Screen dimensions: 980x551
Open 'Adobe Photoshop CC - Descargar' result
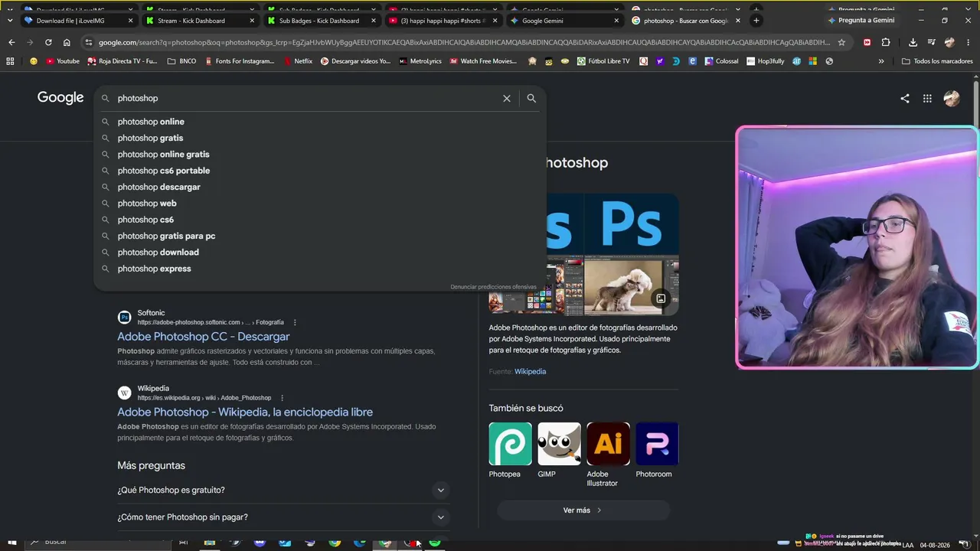pyautogui.click(x=204, y=337)
